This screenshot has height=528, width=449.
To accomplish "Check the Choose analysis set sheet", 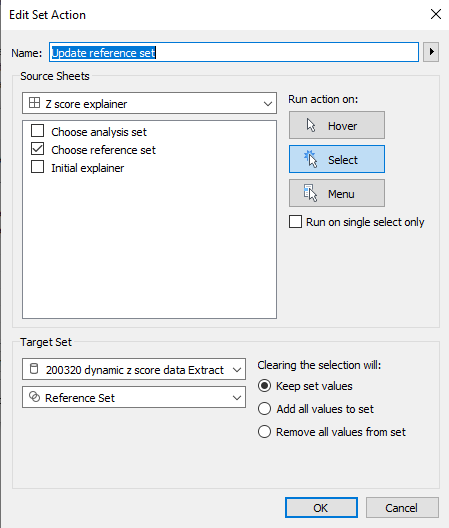I will click(37, 131).
